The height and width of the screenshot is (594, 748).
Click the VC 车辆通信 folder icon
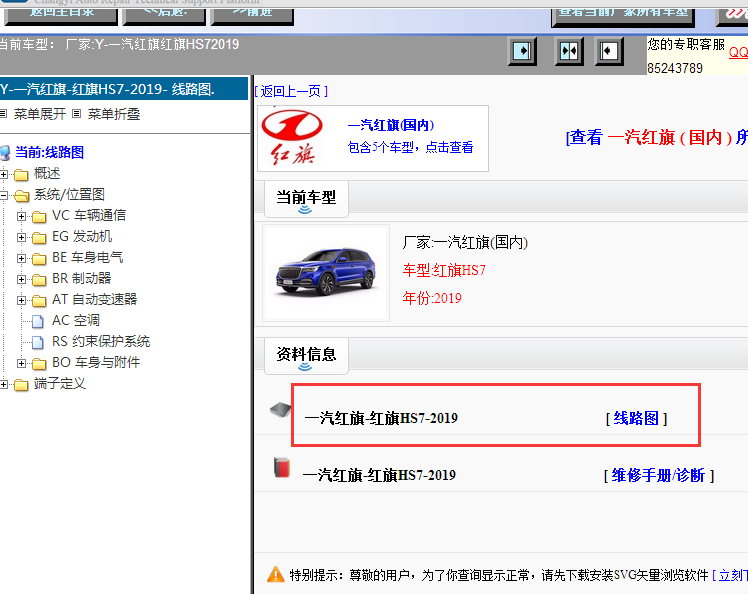pyautogui.click(x=39, y=217)
